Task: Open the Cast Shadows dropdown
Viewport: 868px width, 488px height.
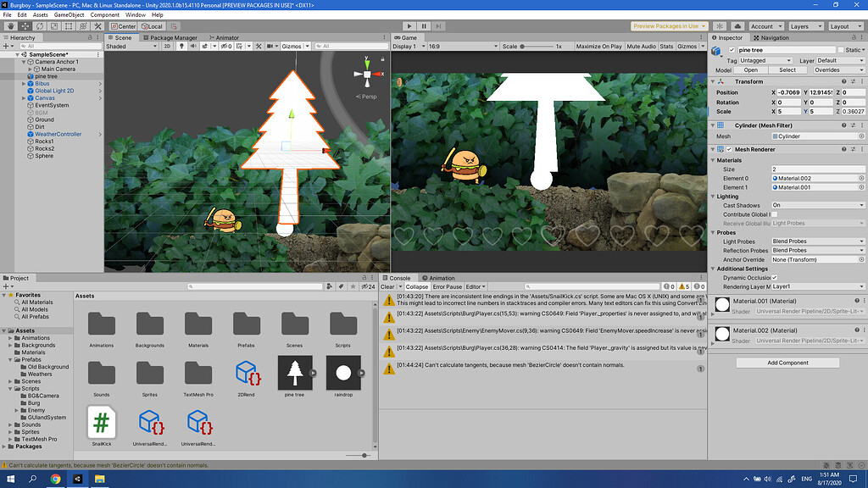Action: pos(816,204)
